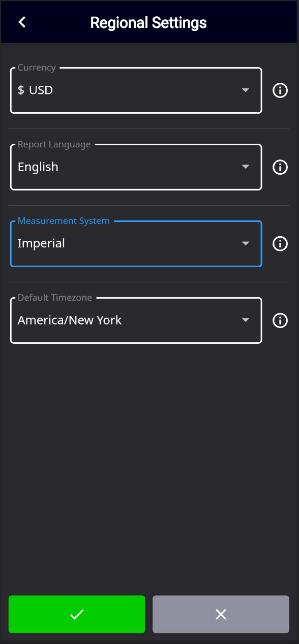The image size is (299, 644).
Task: Open the Default Timezone dropdown arrow
Action: pos(246,320)
